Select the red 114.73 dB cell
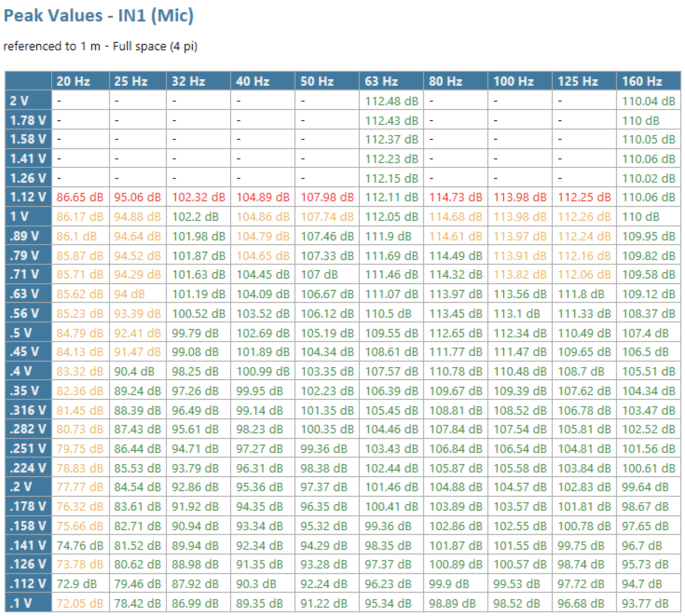Image resolution: width=685 pixels, height=616 pixels. tap(456, 197)
